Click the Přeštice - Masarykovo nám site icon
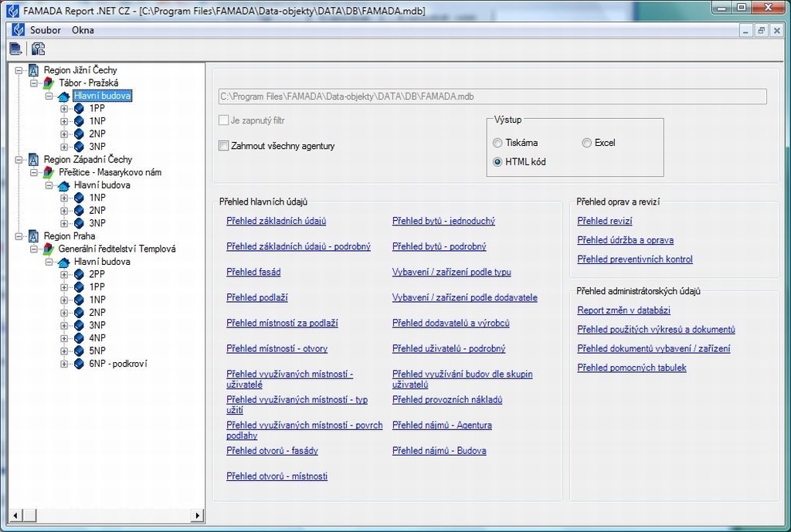Screen dimensions: 791x532 [49, 172]
